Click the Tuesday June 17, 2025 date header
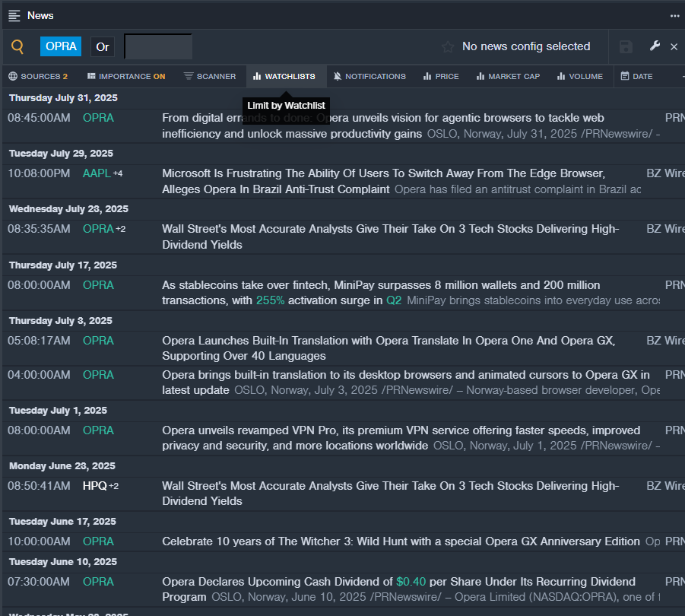The height and width of the screenshot is (616, 685). [x=62, y=522]
